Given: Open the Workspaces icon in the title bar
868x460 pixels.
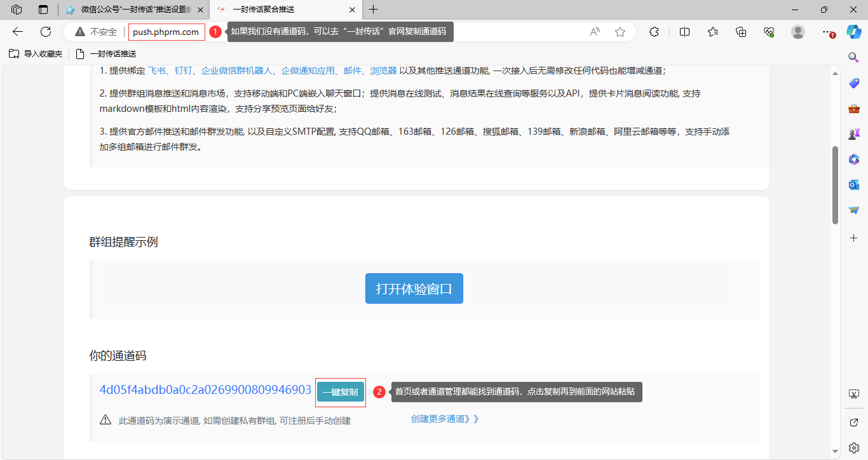Looking at the screenshot, I should [17, 10].
